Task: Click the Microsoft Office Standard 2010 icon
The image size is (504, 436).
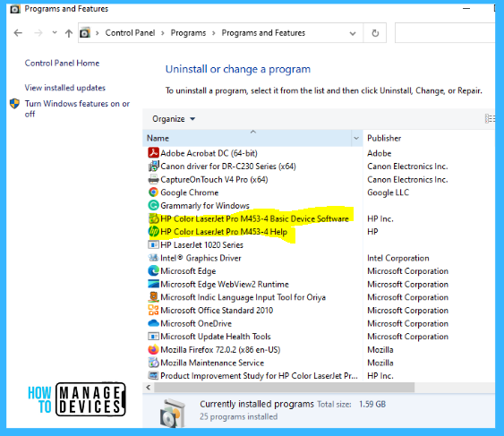Action: click(153, 311)
